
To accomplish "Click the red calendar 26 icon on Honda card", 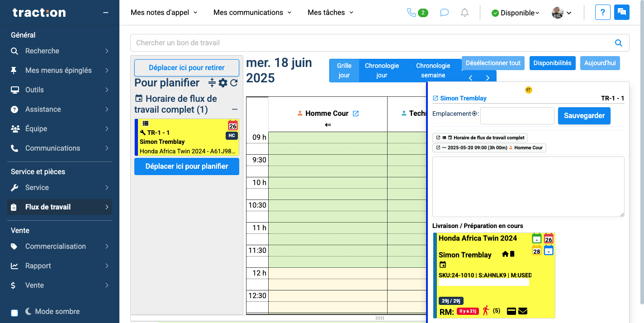I will pyautogui.click(x=549, y=238).
